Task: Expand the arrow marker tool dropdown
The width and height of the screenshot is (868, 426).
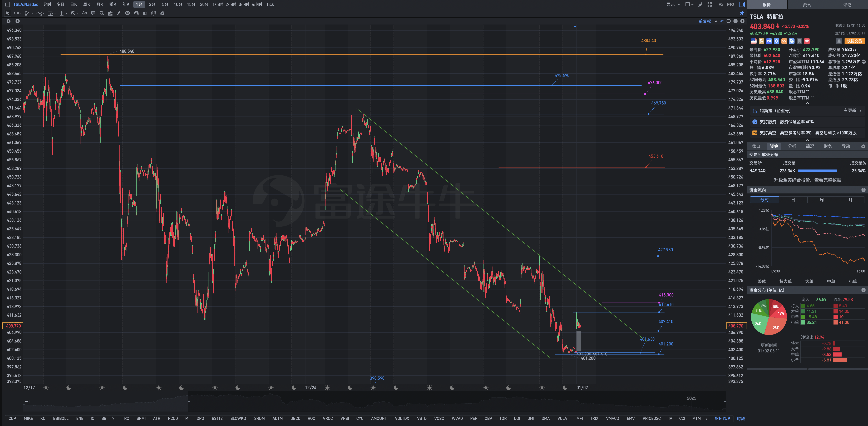Action: [78, 13]
